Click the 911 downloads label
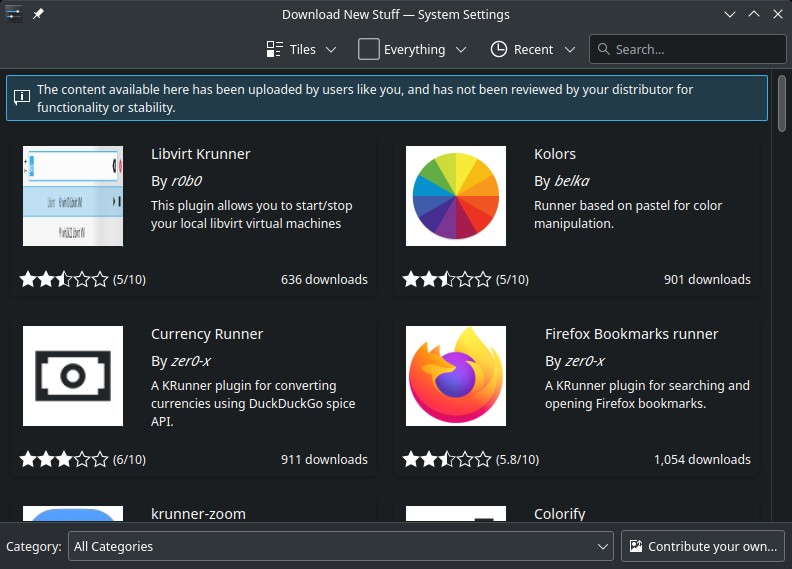 (x=324, y=459)
